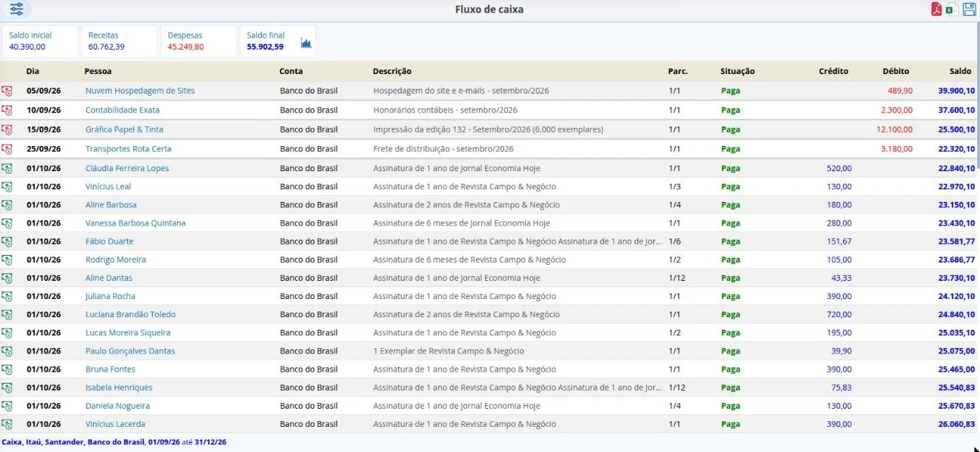Click the Pessoa column header
This screenshot has height=452, width=980.
[98, 71]
